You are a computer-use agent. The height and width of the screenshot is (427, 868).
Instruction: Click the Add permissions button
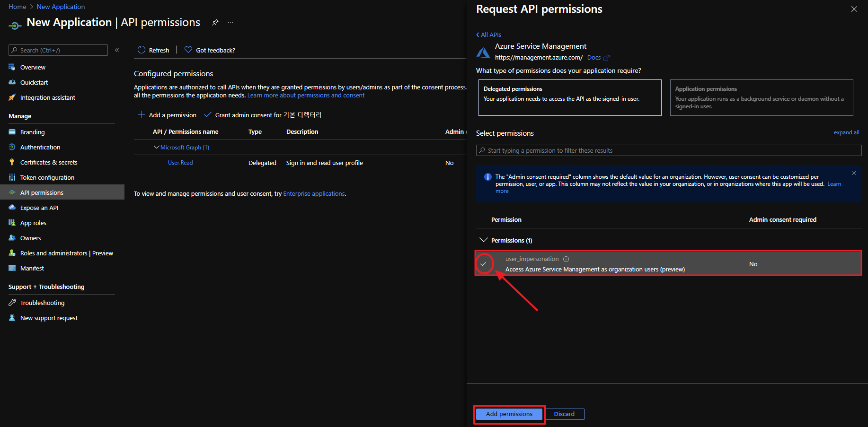[x=509, y=414]
